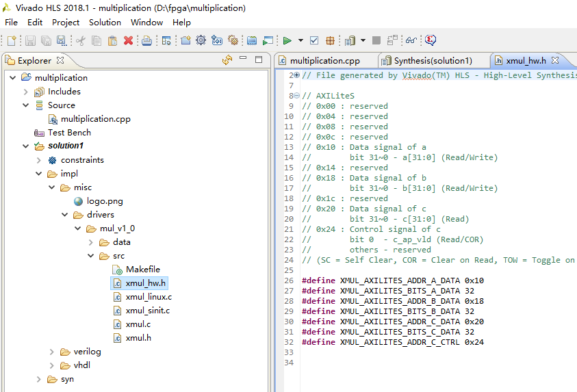Open the File menu
Screen dimensions: 577x392
11,23
